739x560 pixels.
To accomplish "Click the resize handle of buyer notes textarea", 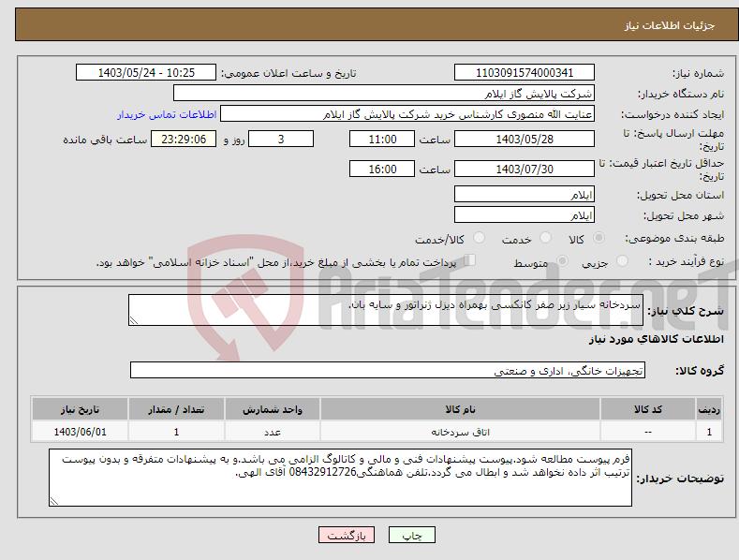I will [54, 501].
